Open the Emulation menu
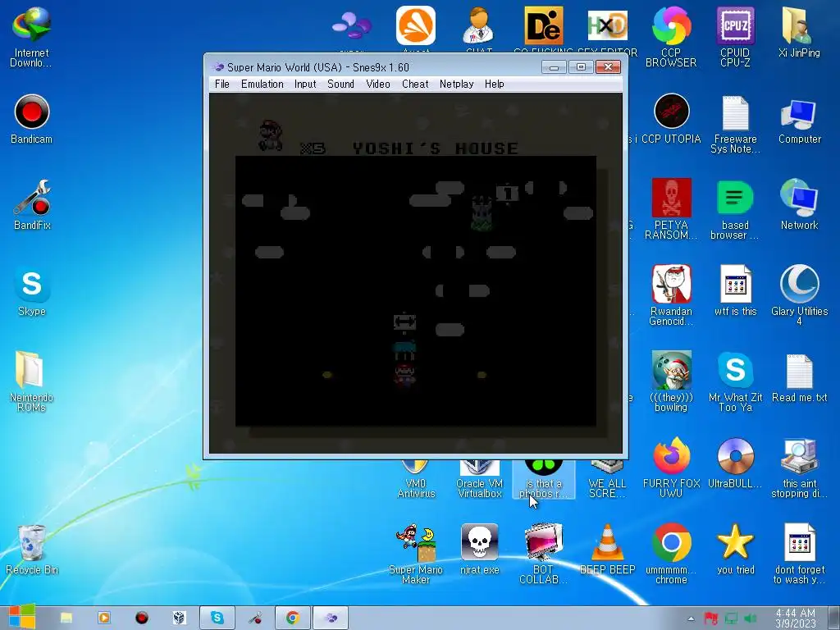The image size is (840, 630). point(262,84)
